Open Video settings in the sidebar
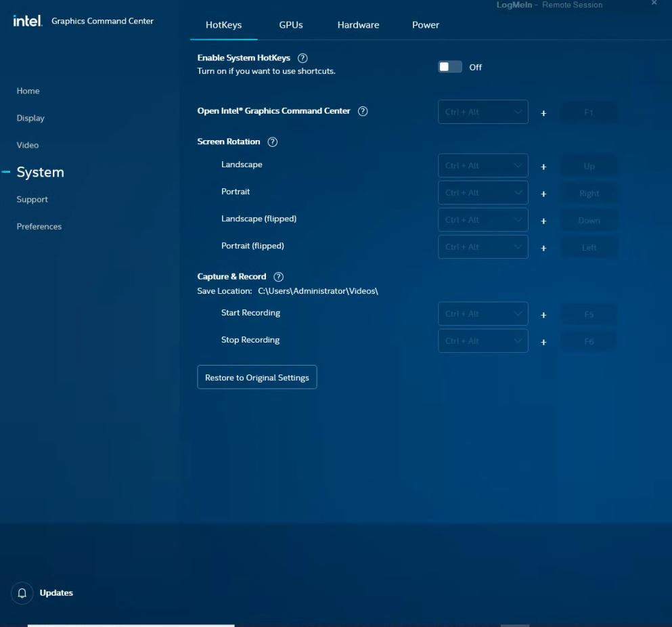The width and height of the screenshot is (672, 627). point(28,145)
